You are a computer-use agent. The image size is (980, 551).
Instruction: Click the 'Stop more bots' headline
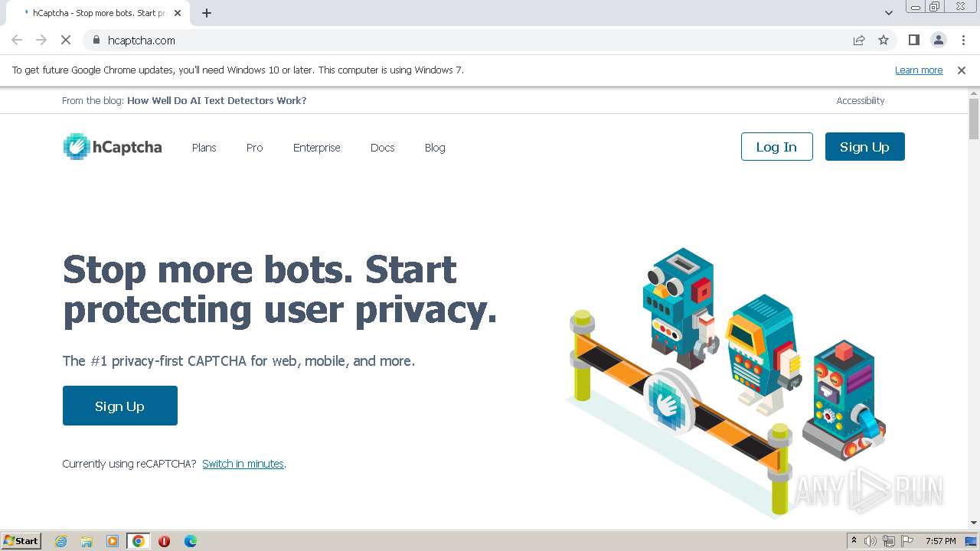click(280, 289)
